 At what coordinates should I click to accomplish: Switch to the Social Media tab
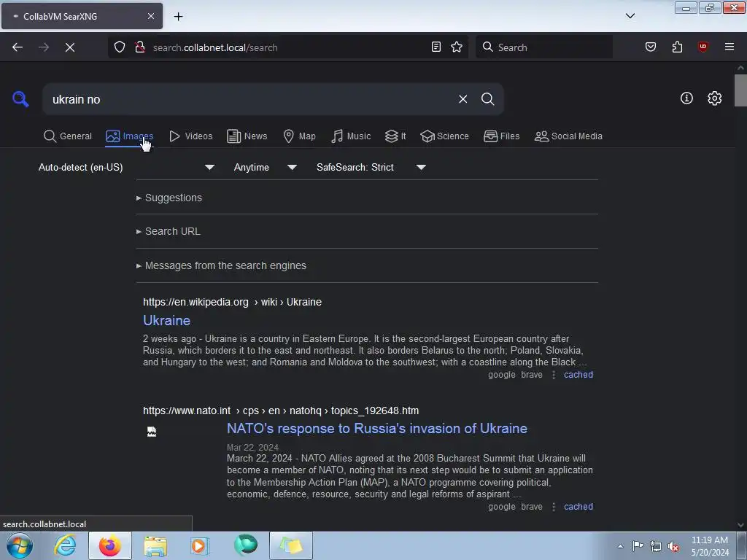[568, 136]
